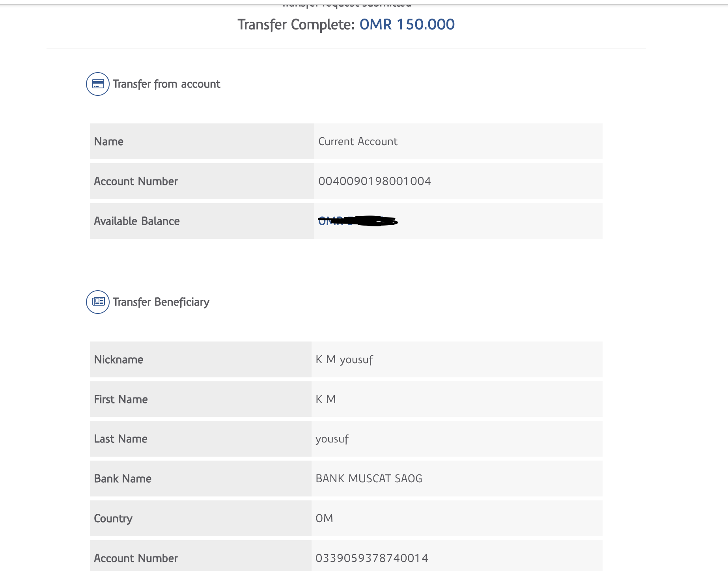The height and width of the screenshot is (571, 728).
Task: Click the Transfer Complete heading text
Action: click(296, 24)
